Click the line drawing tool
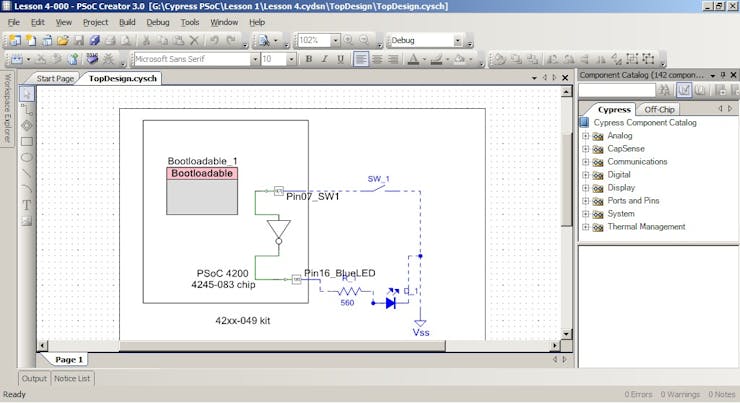This screenshot has height=403, width=740. (27, 173)
